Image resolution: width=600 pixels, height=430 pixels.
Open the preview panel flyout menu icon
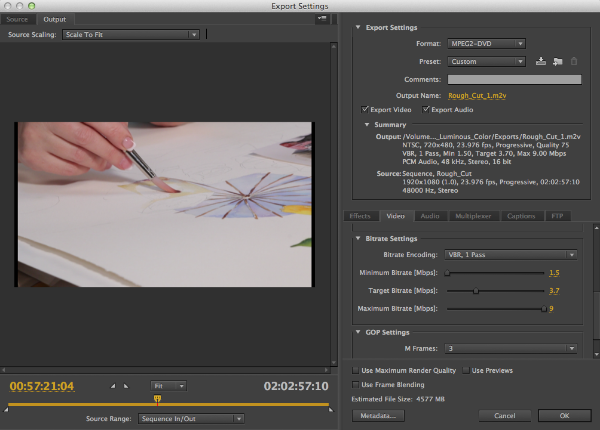(322, 18)
